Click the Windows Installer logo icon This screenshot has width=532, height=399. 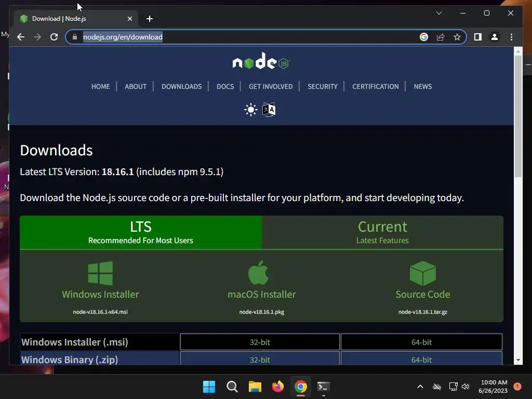[100, 273]
